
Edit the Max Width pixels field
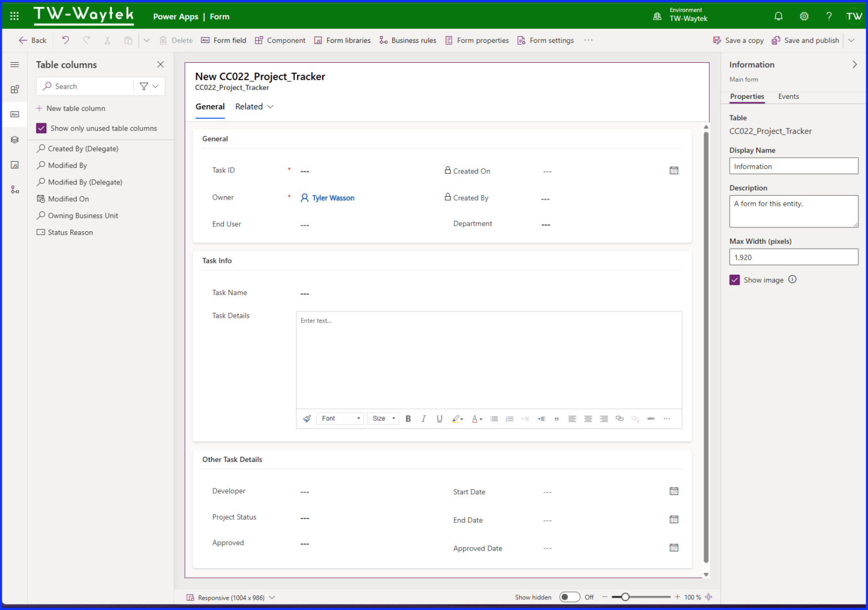(793, 257)
